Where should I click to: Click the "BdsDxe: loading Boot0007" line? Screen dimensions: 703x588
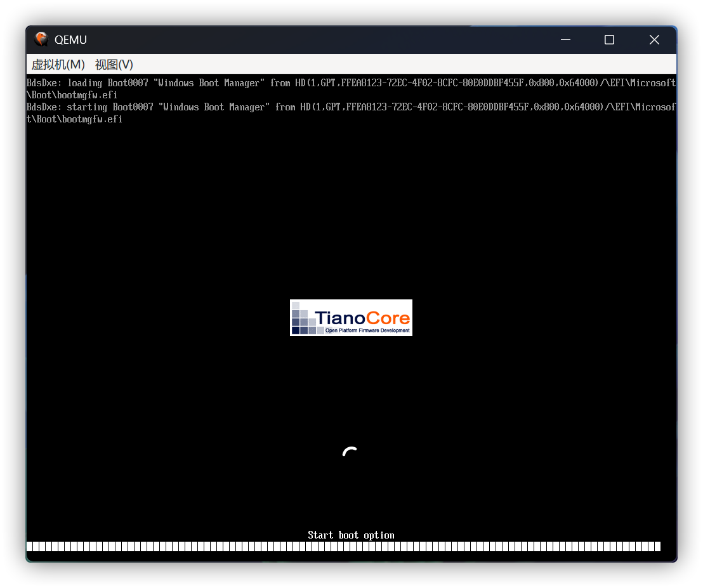(x=351, y=89)
